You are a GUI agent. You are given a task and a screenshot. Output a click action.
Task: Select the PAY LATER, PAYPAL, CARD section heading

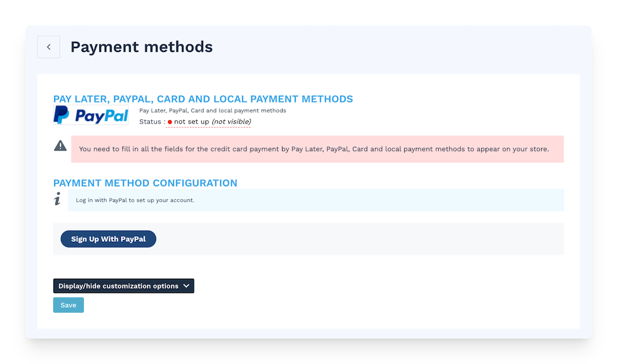coord(204,99)
